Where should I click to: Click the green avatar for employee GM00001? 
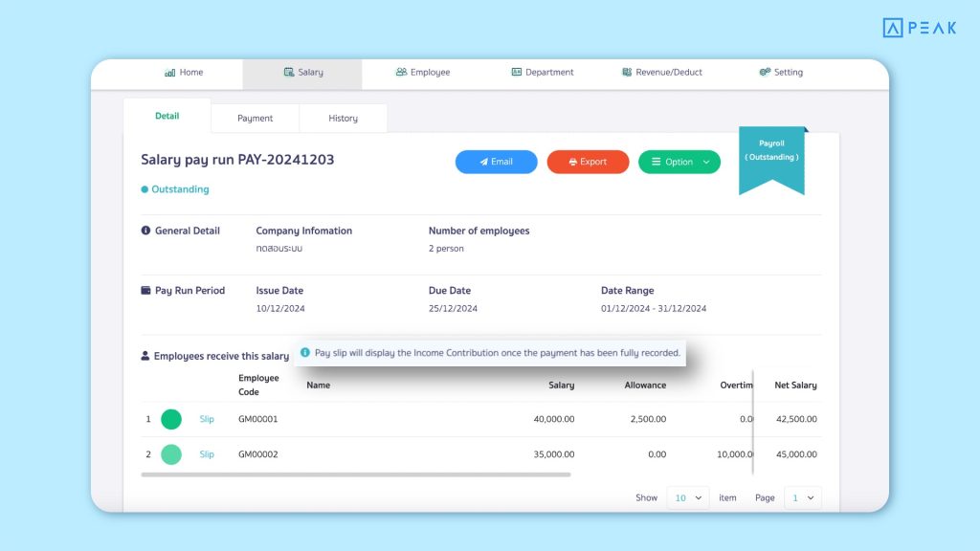point(171,419)
